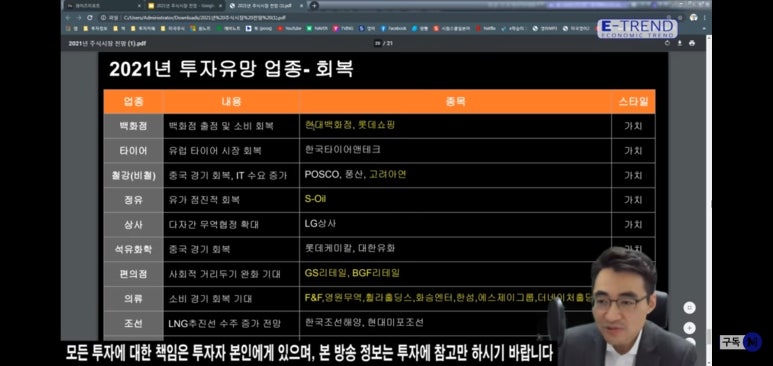Click the 업종 column header

(x=133, y=102)
